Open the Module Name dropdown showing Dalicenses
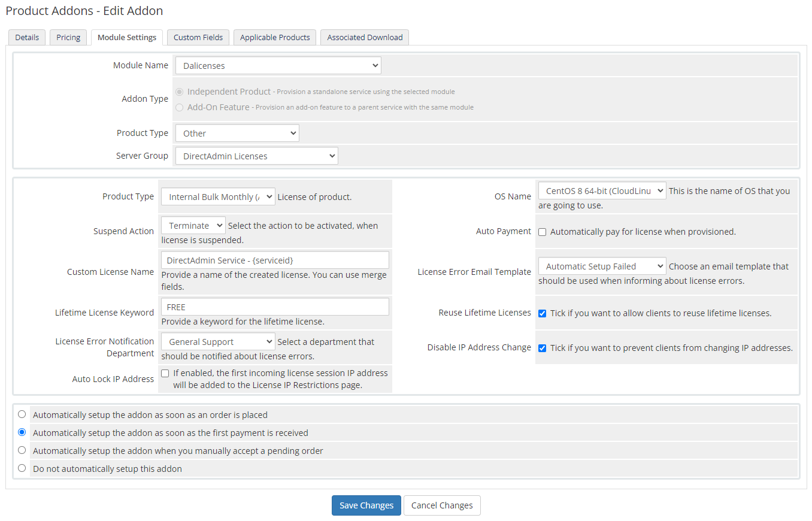Viewport: 812px width, 521px height. tap(277, 65)
